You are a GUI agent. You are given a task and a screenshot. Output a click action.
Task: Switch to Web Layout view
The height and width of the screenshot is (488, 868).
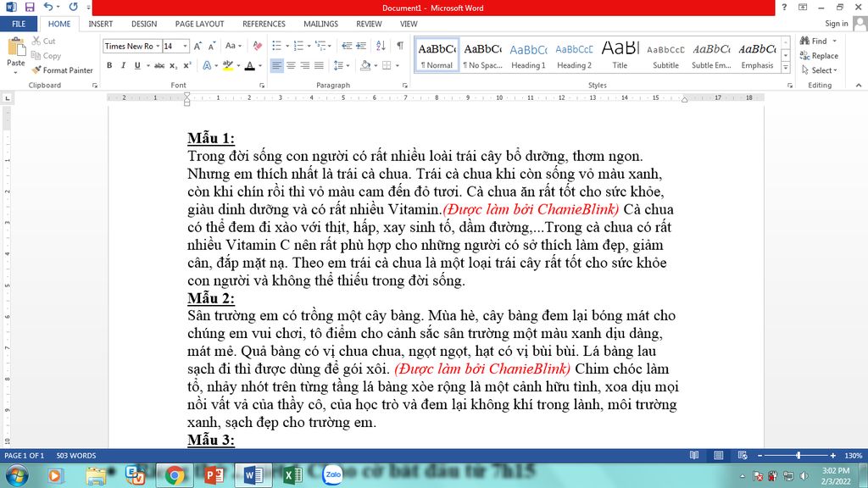[743, 455]
